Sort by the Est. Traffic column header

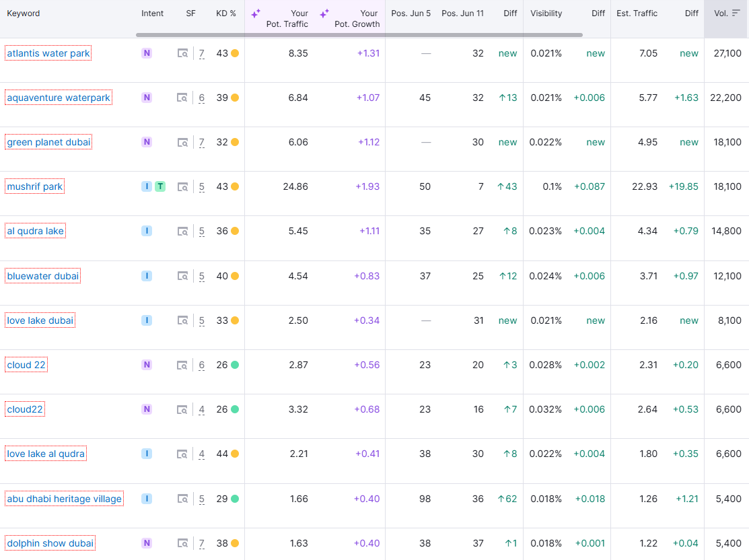click(637, 13)
